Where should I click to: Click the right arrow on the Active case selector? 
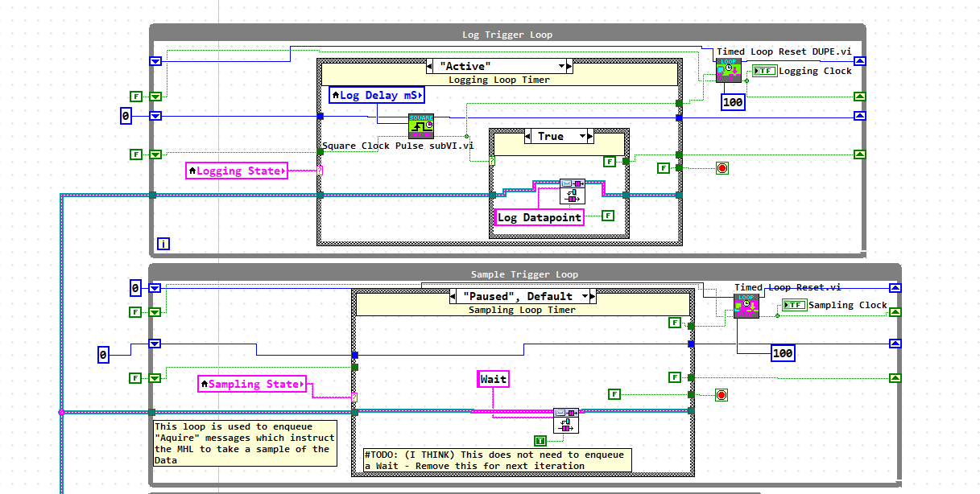click(x=569, y=66)
